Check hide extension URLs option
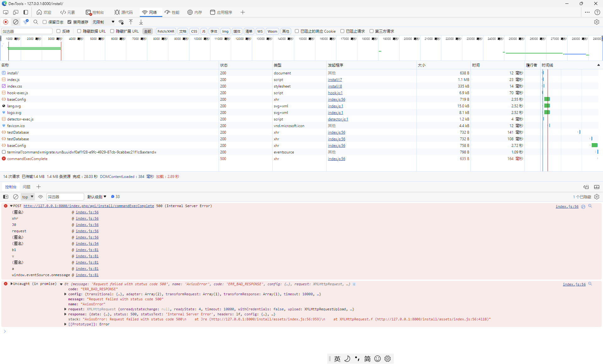This screenshot has height=364, width=603. (x=112, y=31)
